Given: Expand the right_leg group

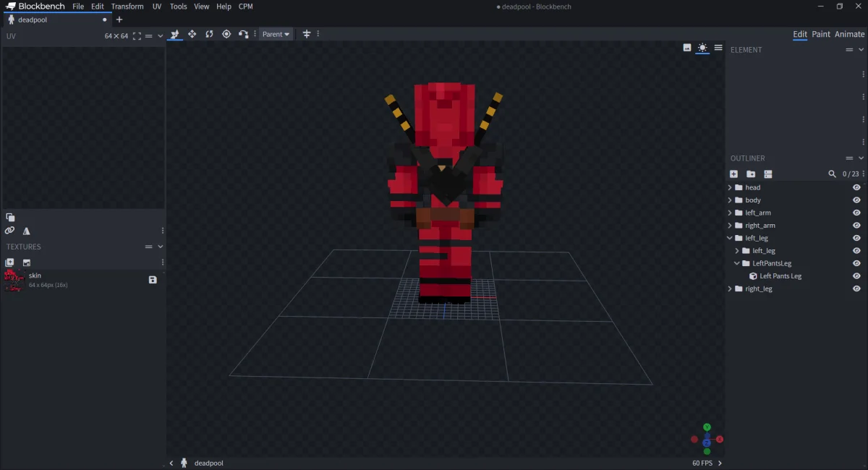Looking at the screenshot, I should tap(730, 289).
